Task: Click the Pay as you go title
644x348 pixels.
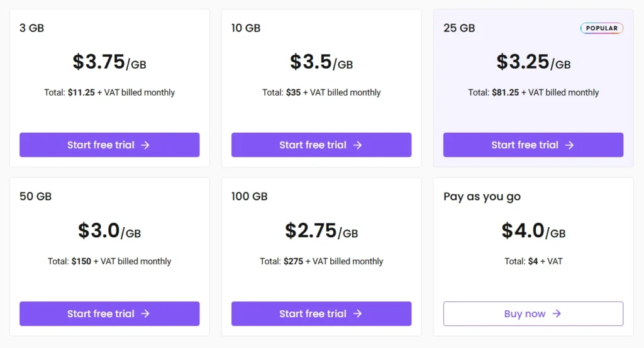Action: point(482,197)
